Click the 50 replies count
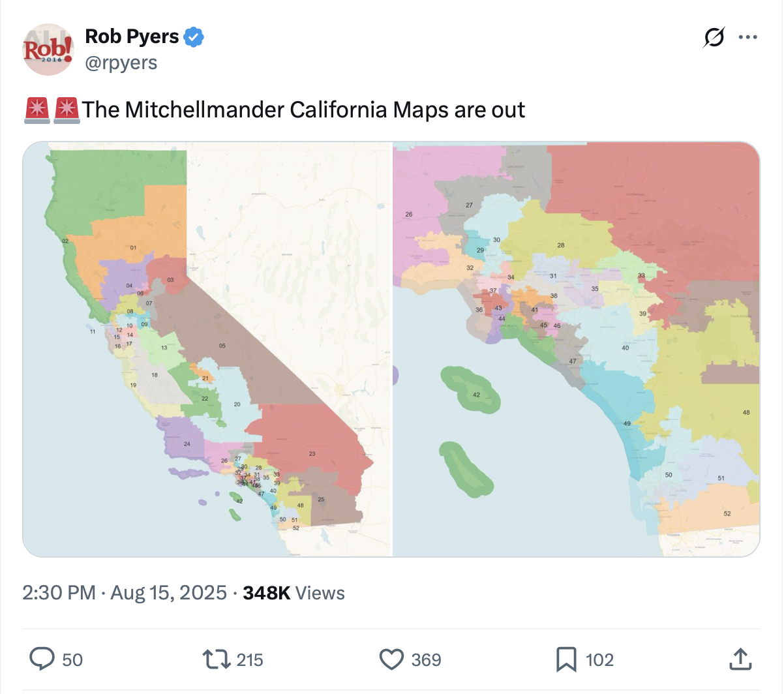 [x=72, y=660]
